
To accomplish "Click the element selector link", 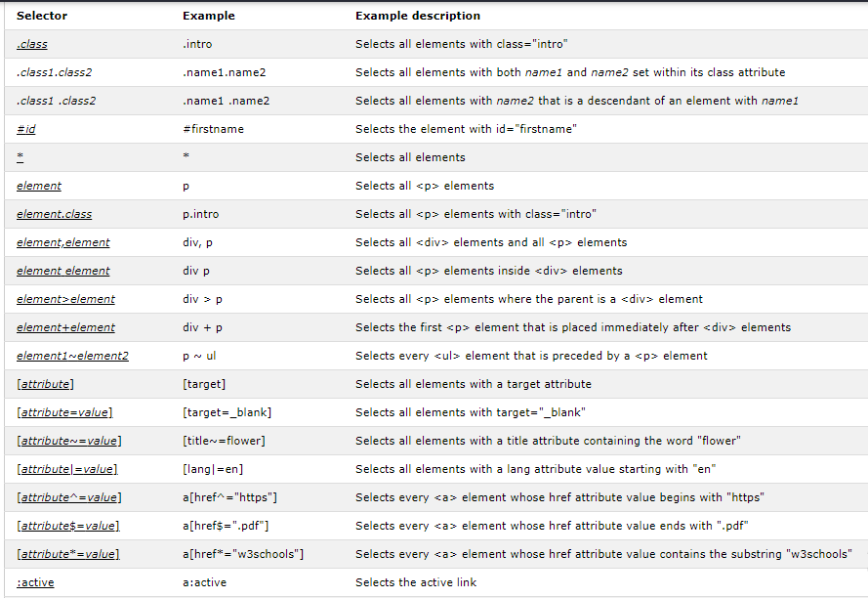I will pyautogui.click(x=39, y=186).
